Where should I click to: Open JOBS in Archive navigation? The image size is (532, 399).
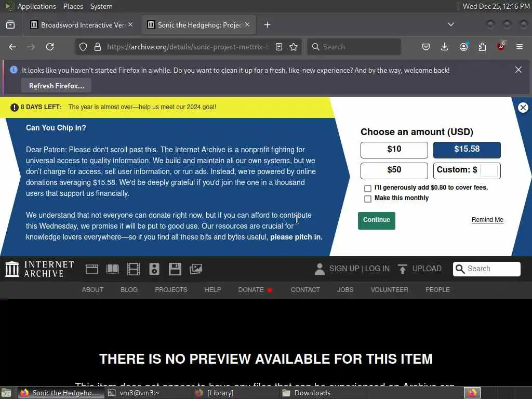coord(345,290)
